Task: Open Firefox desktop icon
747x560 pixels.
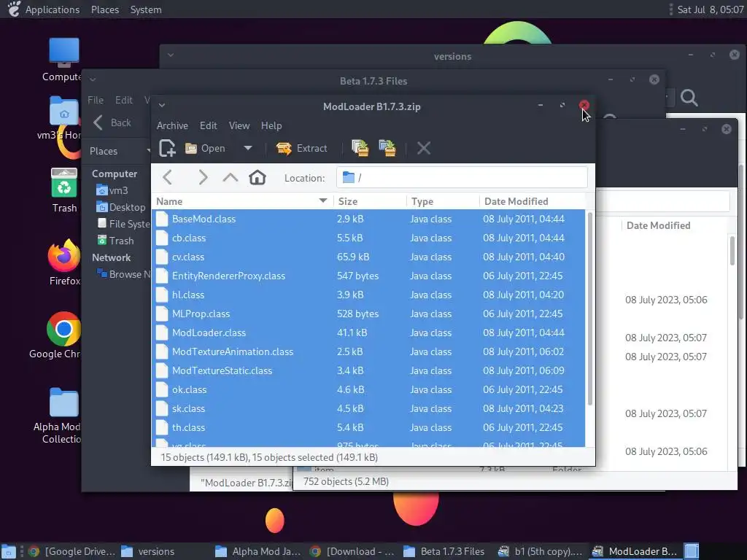Action: 64,262
